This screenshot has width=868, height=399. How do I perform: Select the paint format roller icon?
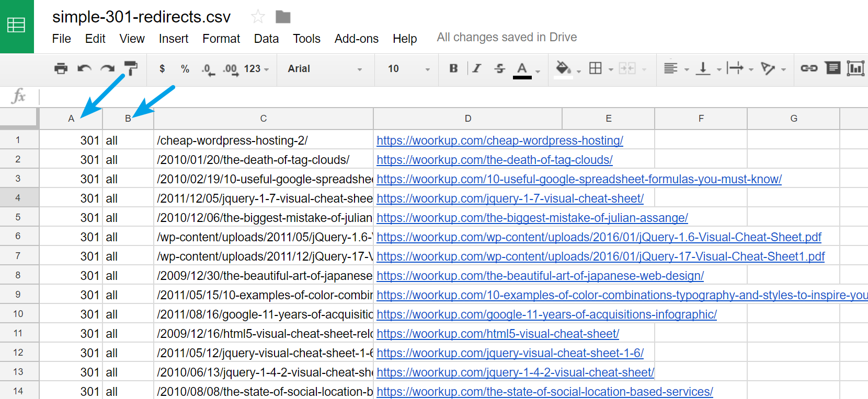coord(131,68)
